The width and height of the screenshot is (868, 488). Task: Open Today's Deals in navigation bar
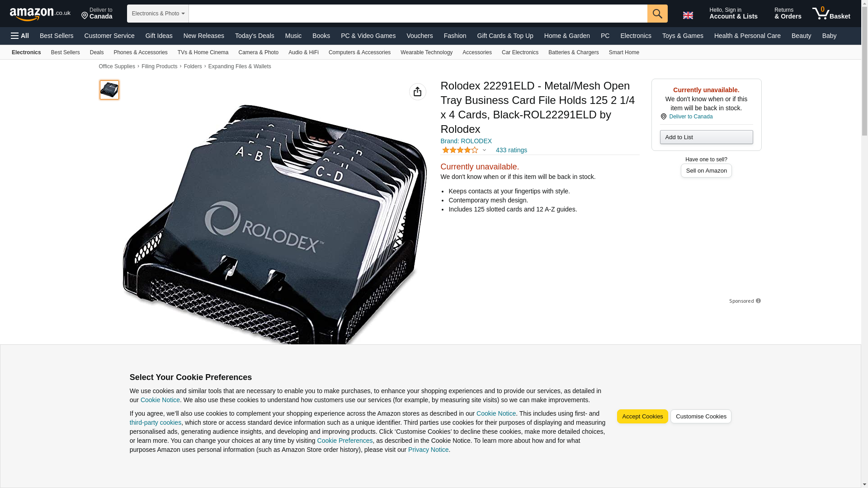[x=255, y=36]
